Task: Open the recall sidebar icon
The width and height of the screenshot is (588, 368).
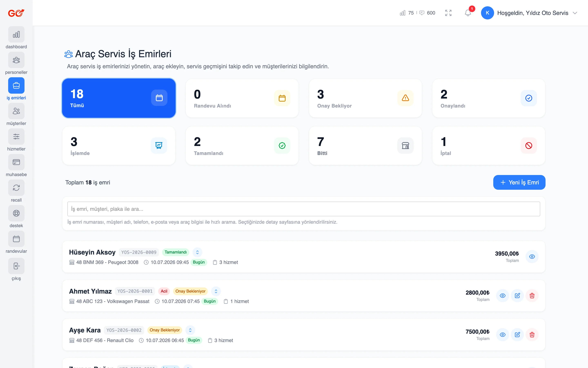Action: coord(16,188)
